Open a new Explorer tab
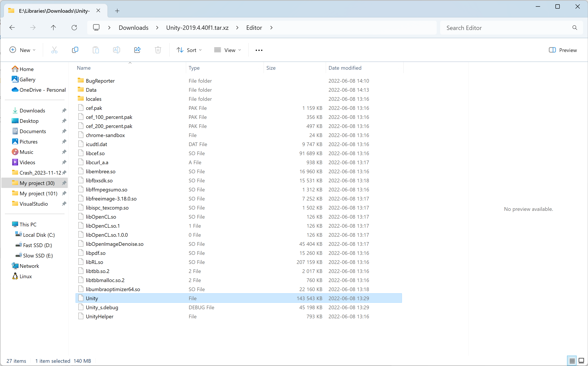Screen dimensions: 588x366 pyautogui.click(x=117, y=11)
